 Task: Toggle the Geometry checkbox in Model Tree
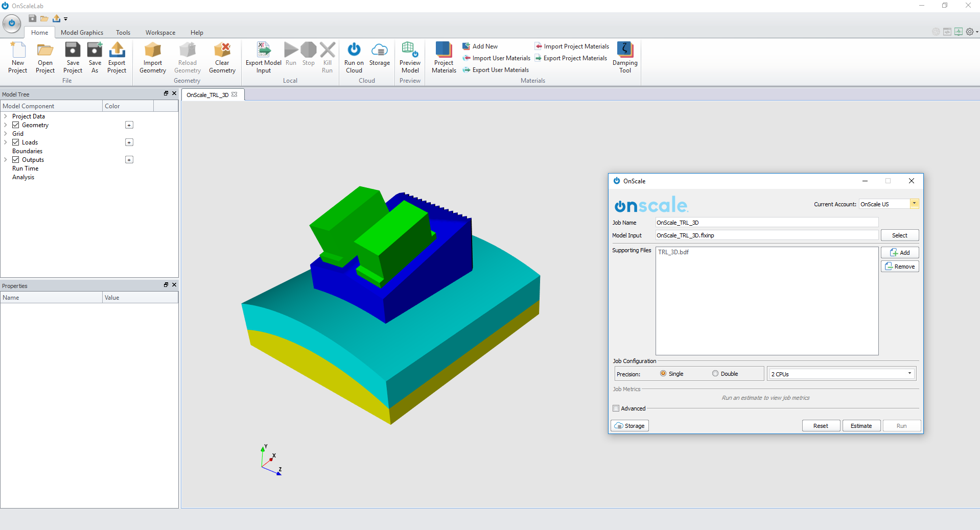tap(16, 125)
